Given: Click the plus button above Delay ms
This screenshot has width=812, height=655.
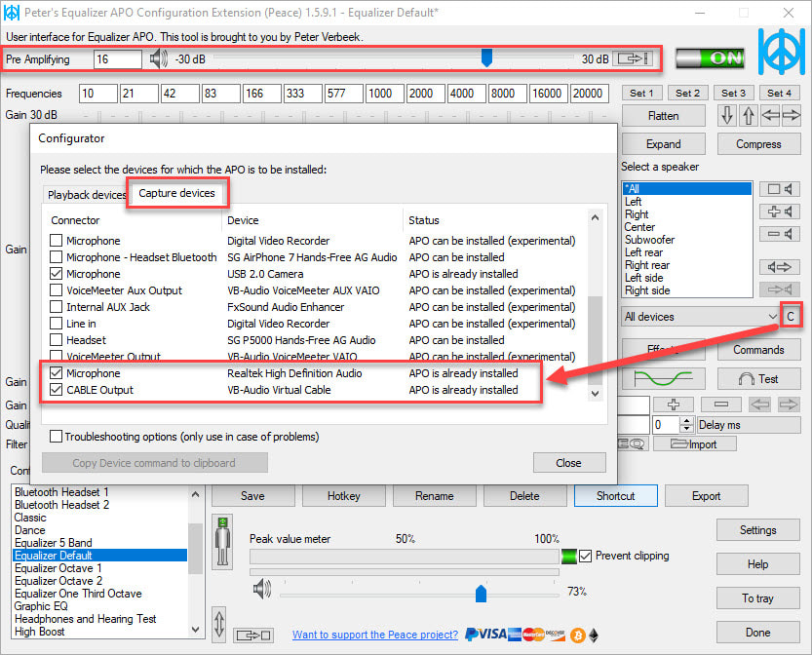Looking at the screenshot, I should pyautogui.click(x=674, y=405).
